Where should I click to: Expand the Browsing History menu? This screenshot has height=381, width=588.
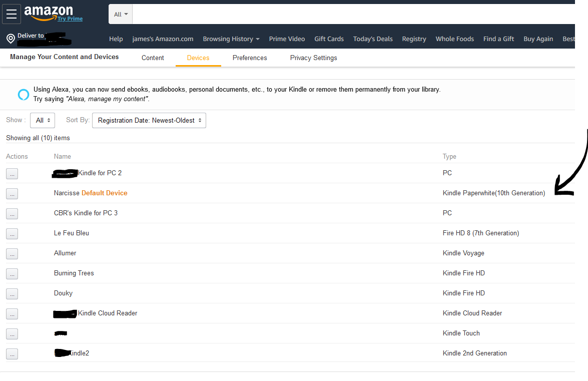231,39
